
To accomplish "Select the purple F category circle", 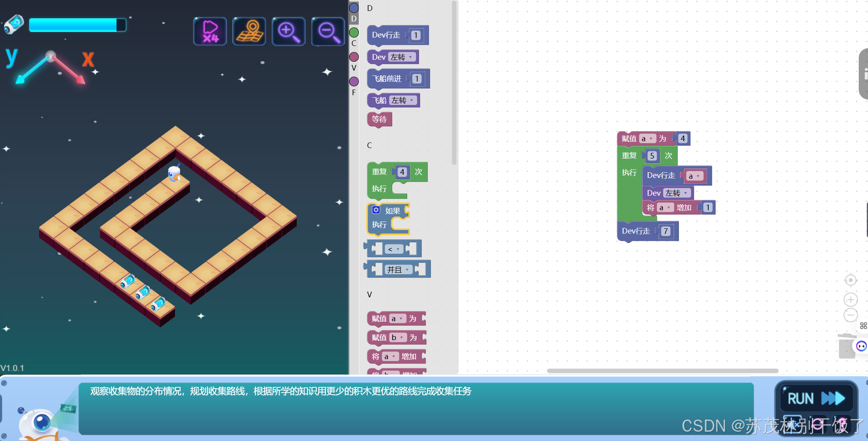I will coord(354,82).
